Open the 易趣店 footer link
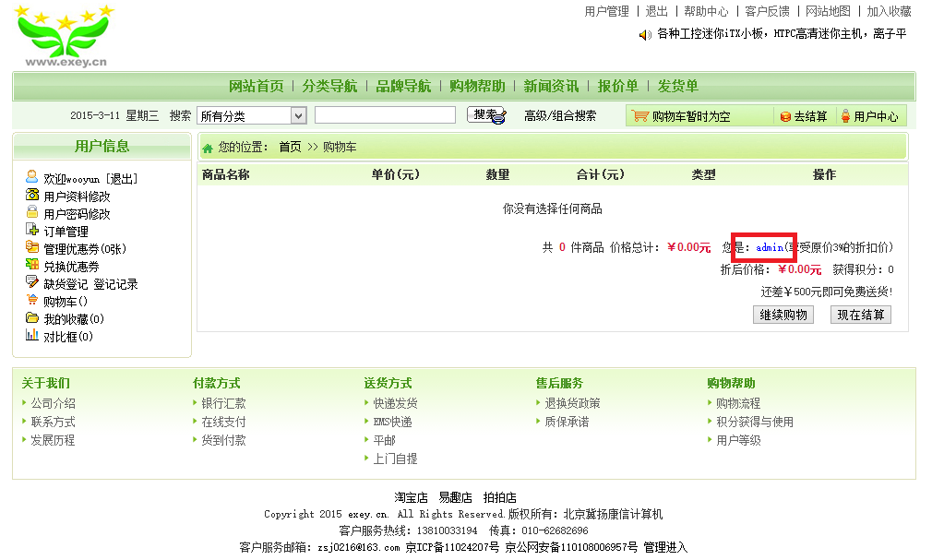 455,497
